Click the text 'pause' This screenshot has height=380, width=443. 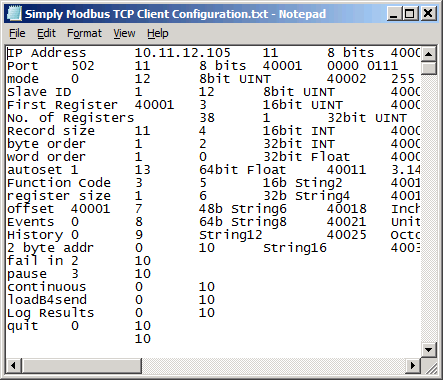coord(27,274)
